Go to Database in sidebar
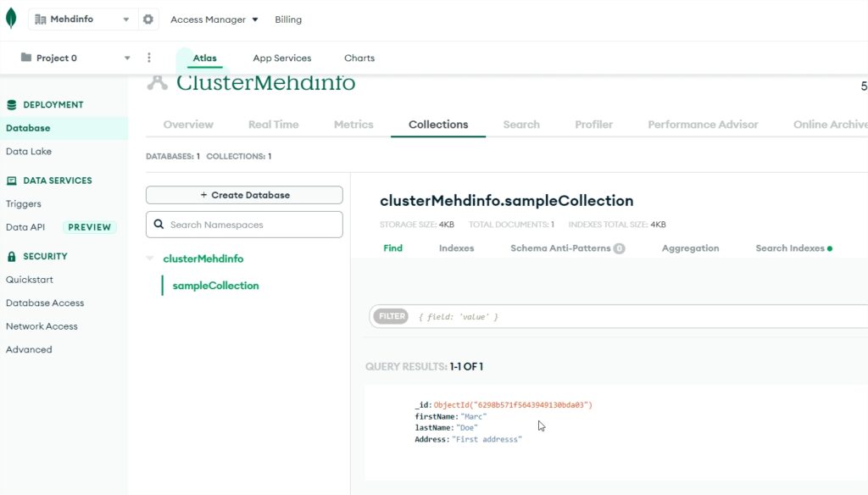 [64, 128]
